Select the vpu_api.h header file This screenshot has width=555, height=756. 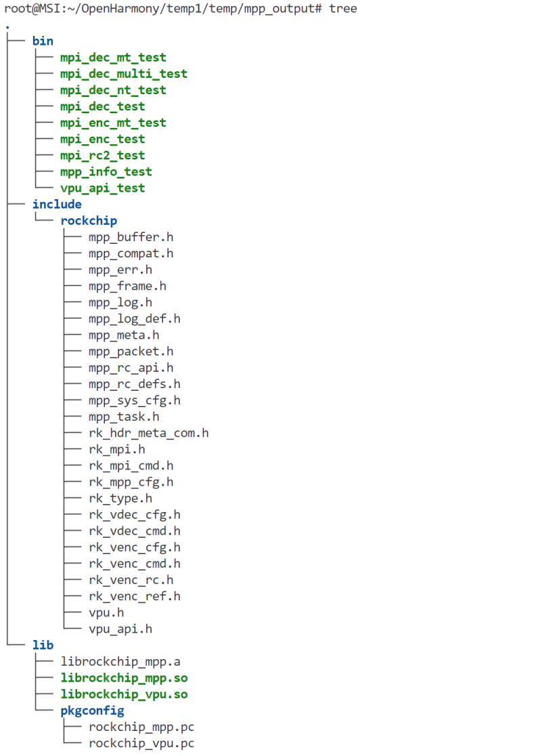click(120, 629)
